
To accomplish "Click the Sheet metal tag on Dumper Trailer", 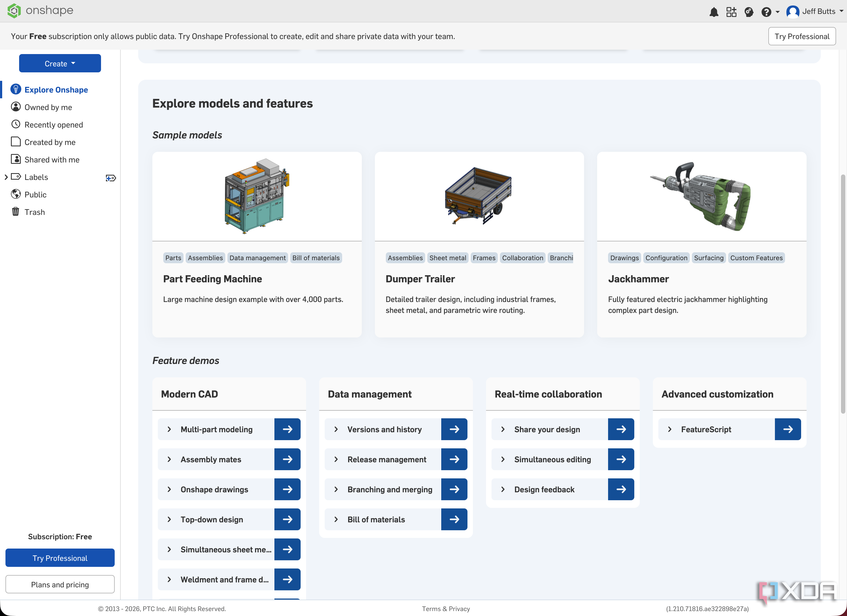I will point(448,258).
